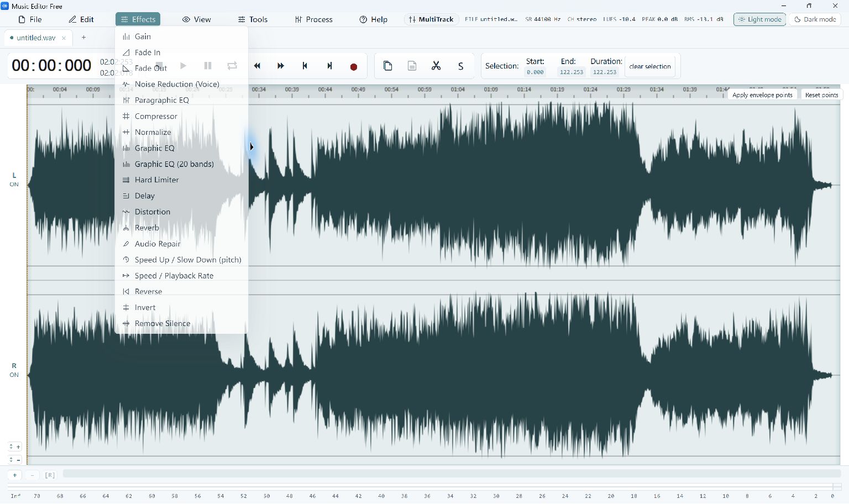Jump to start with skip-back button
Viewport: 849px width, 504px height.
pyautogui.click(x=305, y=66)
